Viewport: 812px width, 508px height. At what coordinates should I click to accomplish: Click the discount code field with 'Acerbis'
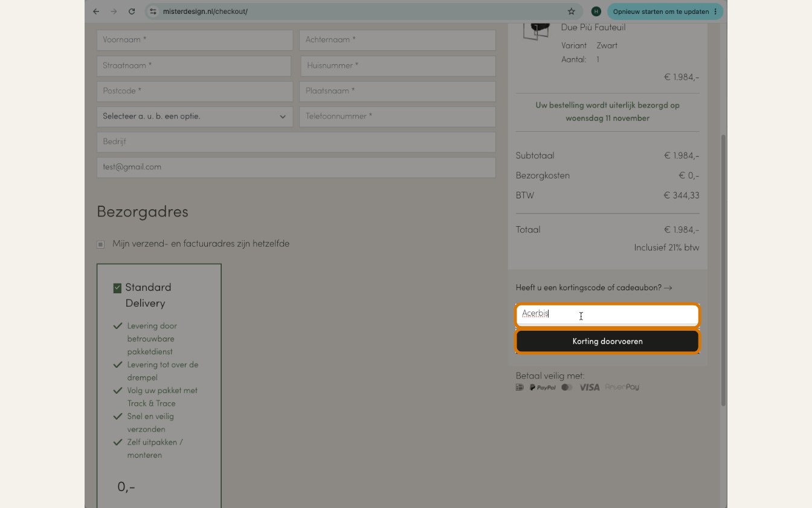coord(607,315)
